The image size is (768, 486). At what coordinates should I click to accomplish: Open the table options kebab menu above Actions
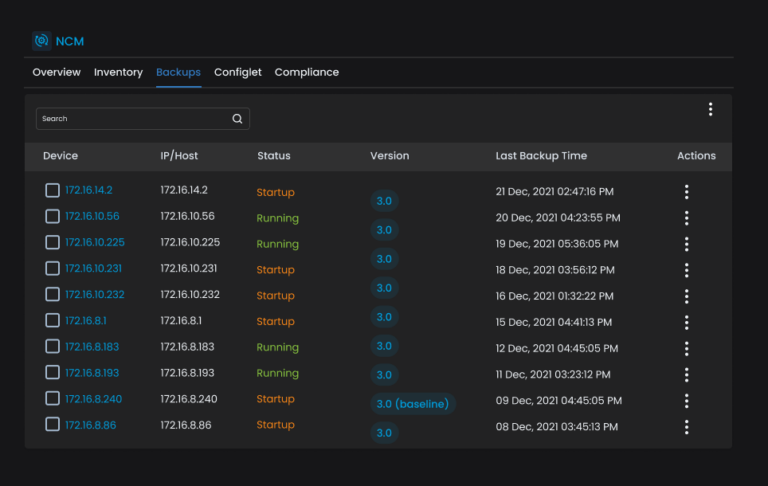[710, 110]
